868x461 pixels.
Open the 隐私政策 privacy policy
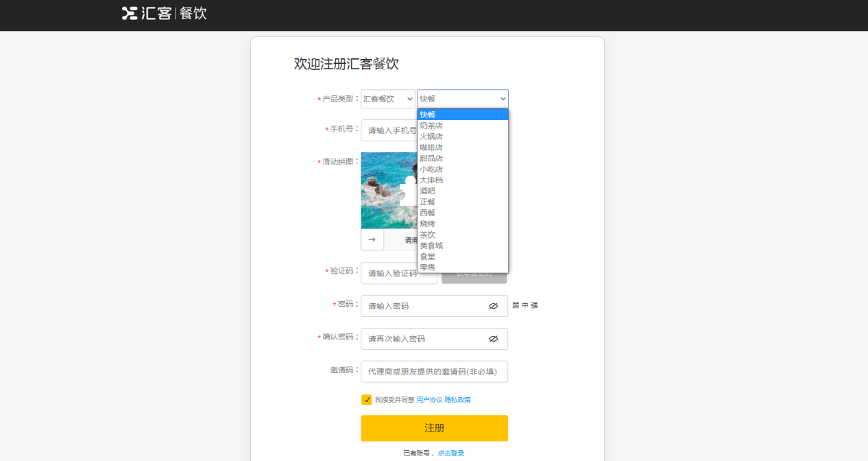458,399
